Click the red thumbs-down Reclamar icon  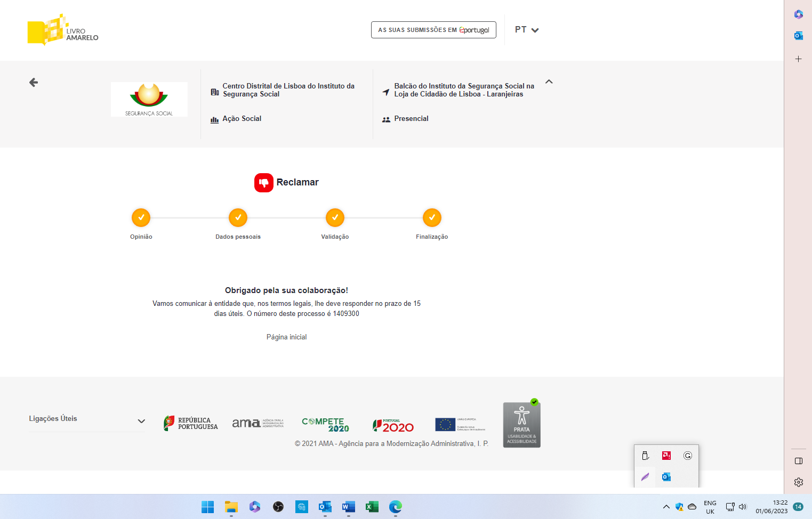pyautogui.click(x=263, y=183)
